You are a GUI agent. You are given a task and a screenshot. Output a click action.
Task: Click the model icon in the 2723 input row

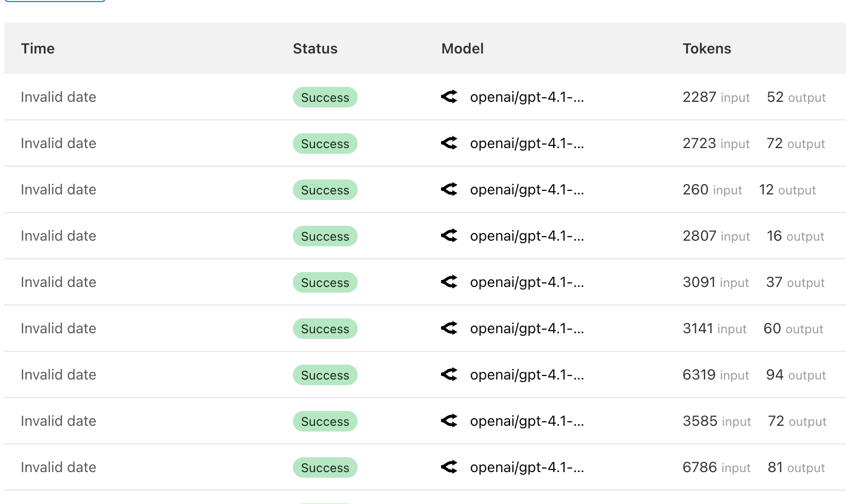click(449, 143)
